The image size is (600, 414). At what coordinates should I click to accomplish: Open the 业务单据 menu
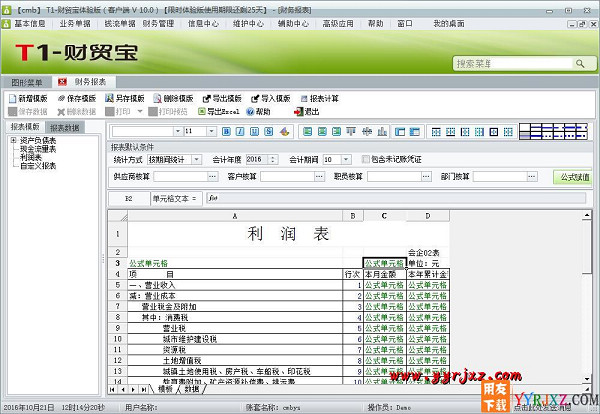point(75,24)
